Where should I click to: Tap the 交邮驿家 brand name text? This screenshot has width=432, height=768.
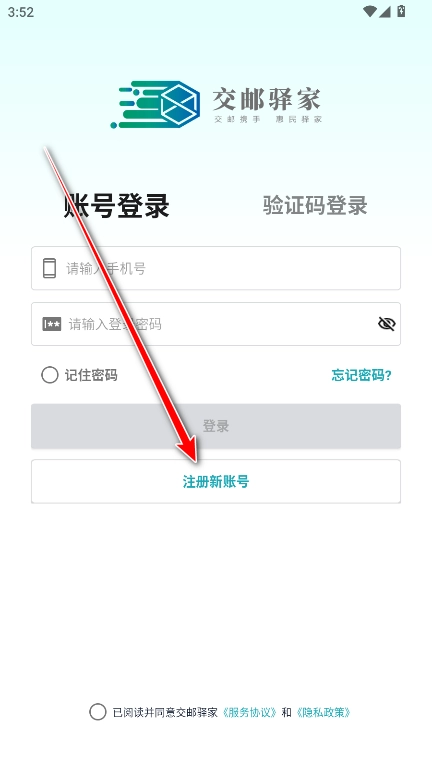click(267, 99)
